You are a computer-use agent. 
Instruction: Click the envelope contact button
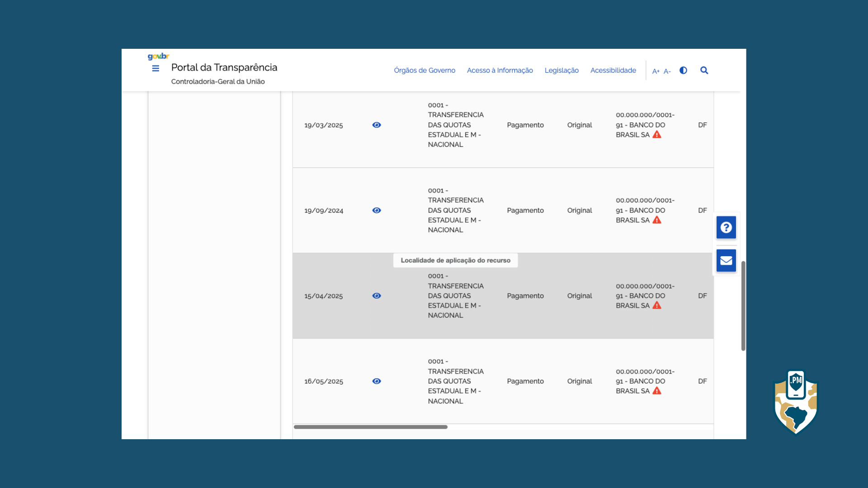pos(726,261)
